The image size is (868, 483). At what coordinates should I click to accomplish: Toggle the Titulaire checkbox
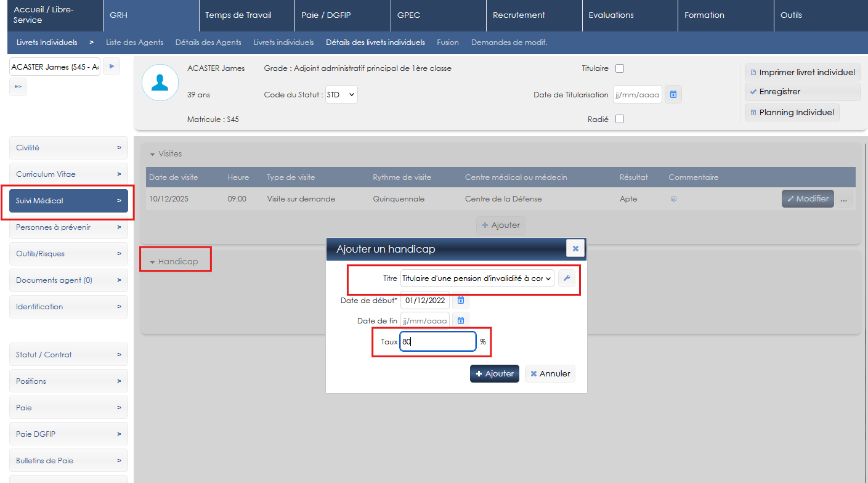pos(620,68)
